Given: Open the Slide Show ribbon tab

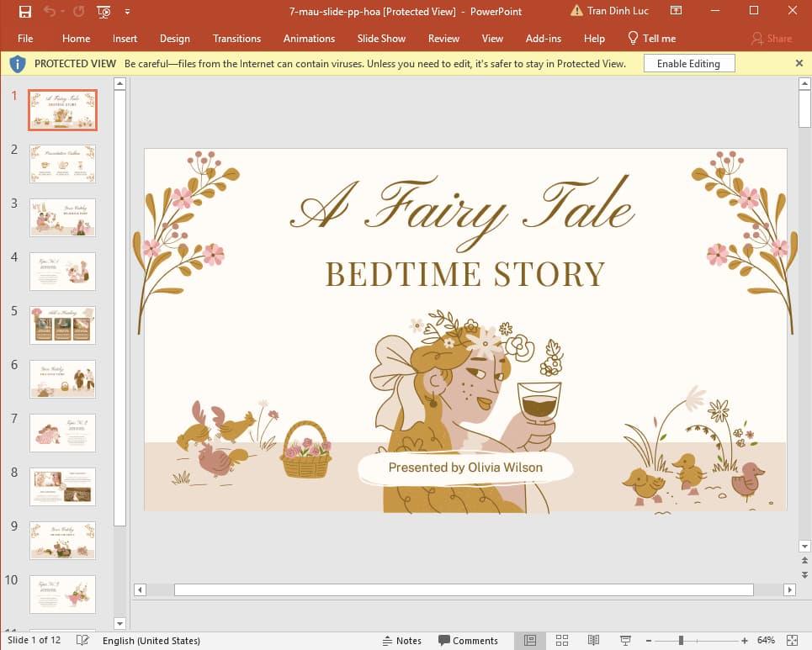Looking at the screenshot, I should coord(381,38).
